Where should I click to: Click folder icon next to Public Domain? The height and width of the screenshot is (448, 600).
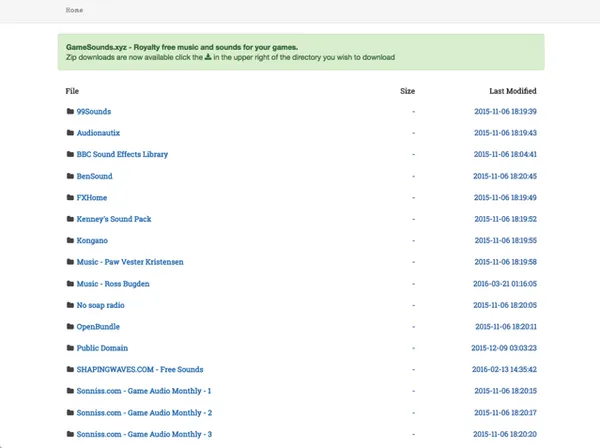pyautogui.click(x=70, y=348)
